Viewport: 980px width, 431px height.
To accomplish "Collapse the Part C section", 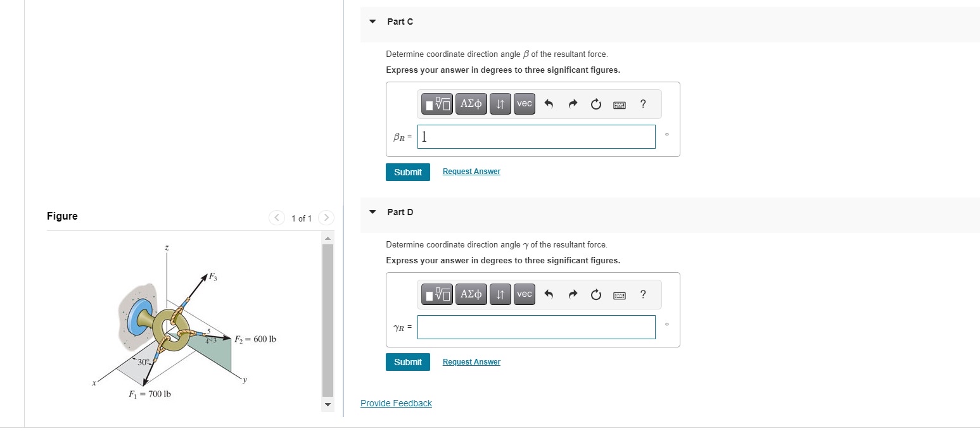I will coord(372,22).
